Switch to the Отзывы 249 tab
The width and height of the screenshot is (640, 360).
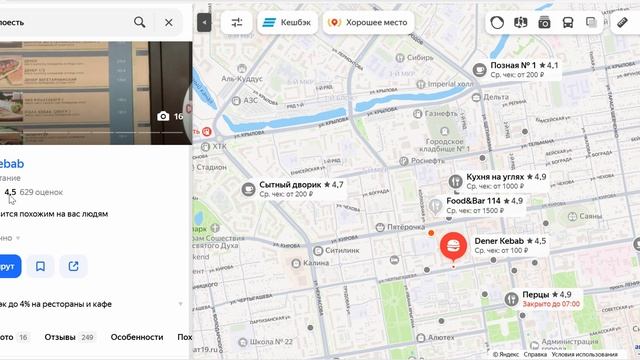click(x=69, y=337)
